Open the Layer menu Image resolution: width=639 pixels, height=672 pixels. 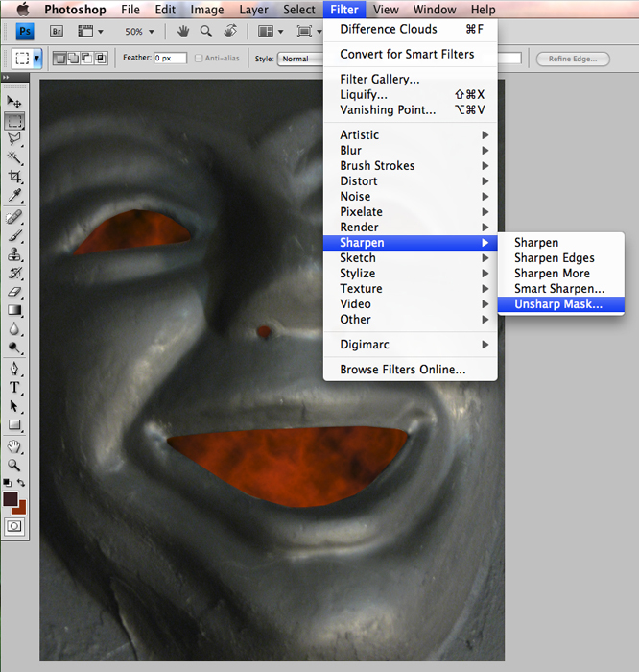(253, 10)
